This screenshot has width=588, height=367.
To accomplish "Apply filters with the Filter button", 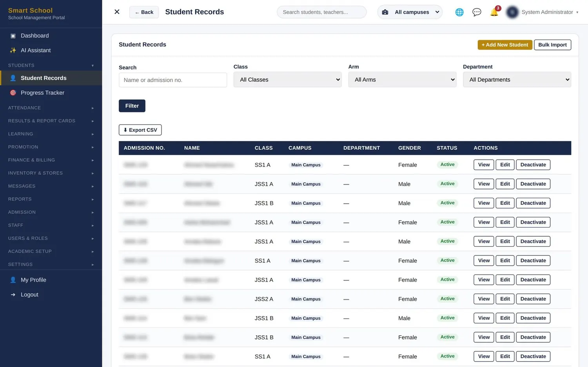I will click(132, 106).
